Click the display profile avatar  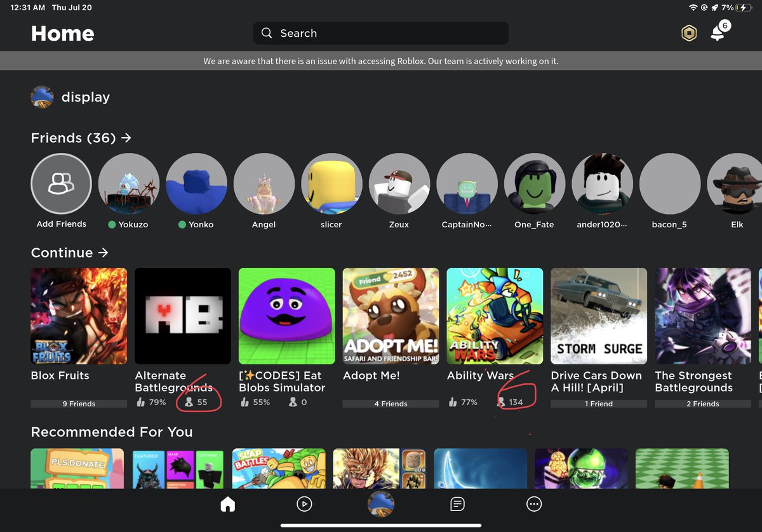pos(42,97)
